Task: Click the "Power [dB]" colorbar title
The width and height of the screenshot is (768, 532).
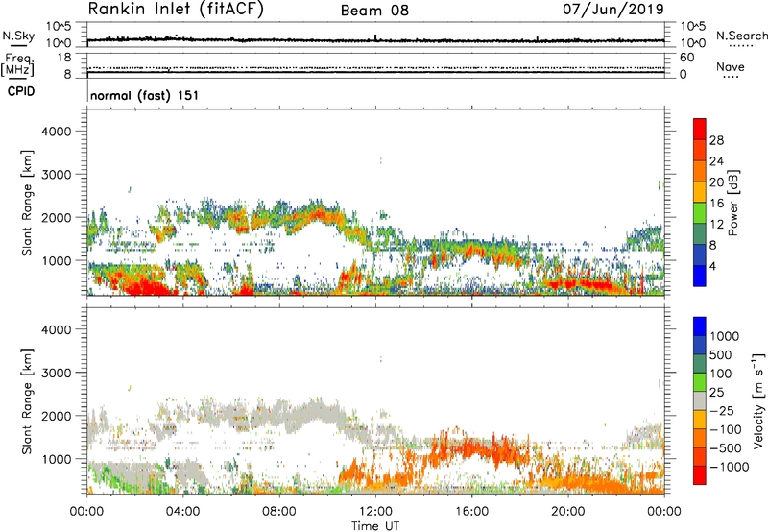Action: (732, 203)
